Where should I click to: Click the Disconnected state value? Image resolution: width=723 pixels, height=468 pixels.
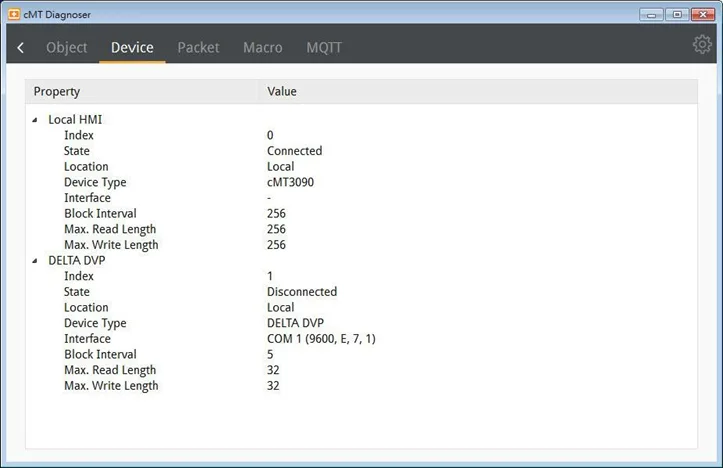302,292
